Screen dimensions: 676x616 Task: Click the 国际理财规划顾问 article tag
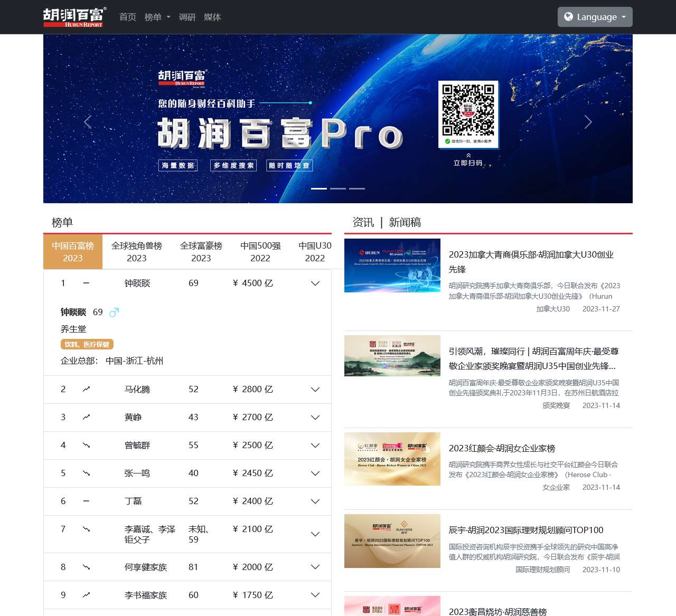[x=543, y=570]
